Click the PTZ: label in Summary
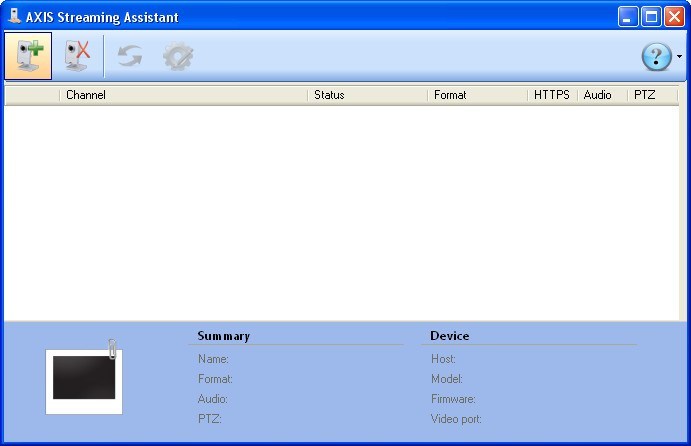The height and width of the screenshot is (446, 691). coord(210,419)
